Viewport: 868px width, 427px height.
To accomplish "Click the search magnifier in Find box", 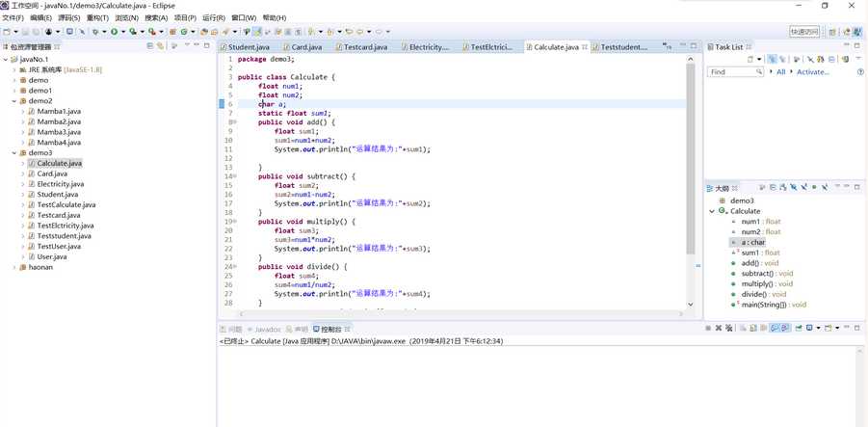I will coord(759,71).
